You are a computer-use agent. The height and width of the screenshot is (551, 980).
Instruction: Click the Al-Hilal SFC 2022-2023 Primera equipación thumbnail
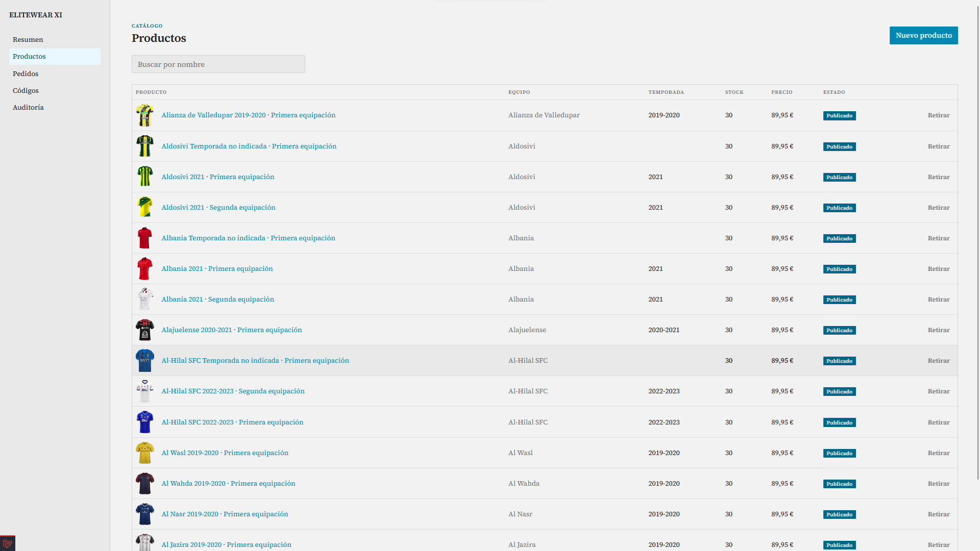(145, 422)
